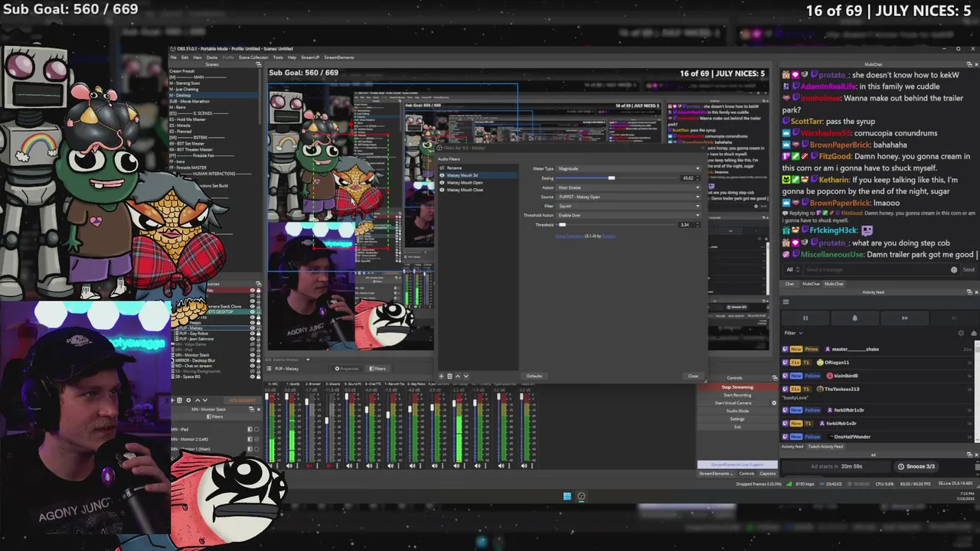This screenshot has height=551, width=980.
Task: Open the File menu in OBS
Action: (x=174, y=57)
